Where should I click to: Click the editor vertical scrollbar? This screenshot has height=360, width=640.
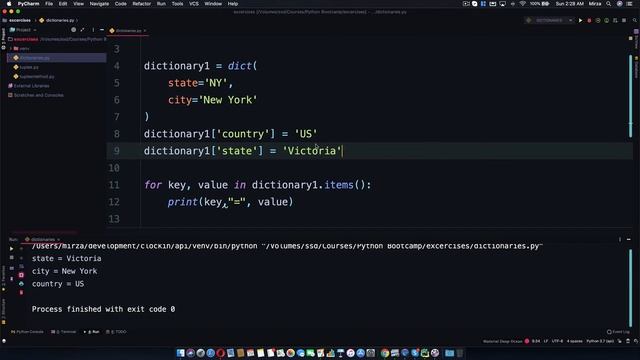(631, 96)
